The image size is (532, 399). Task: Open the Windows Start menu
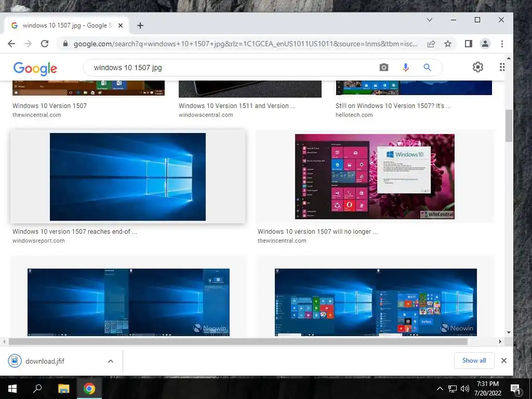pyautogui.click(x=12, y=389)
